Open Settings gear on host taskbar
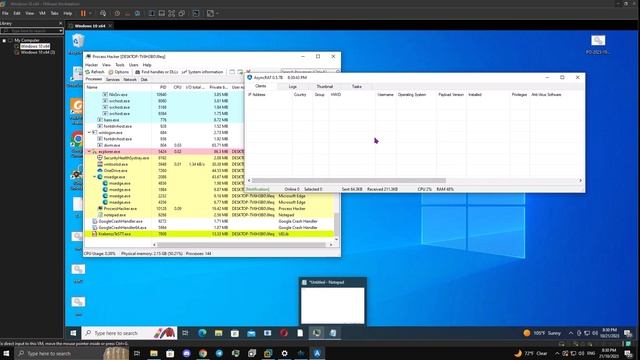Screen dimensions: 640x360 pyautogui.click(x=284, y=353)
